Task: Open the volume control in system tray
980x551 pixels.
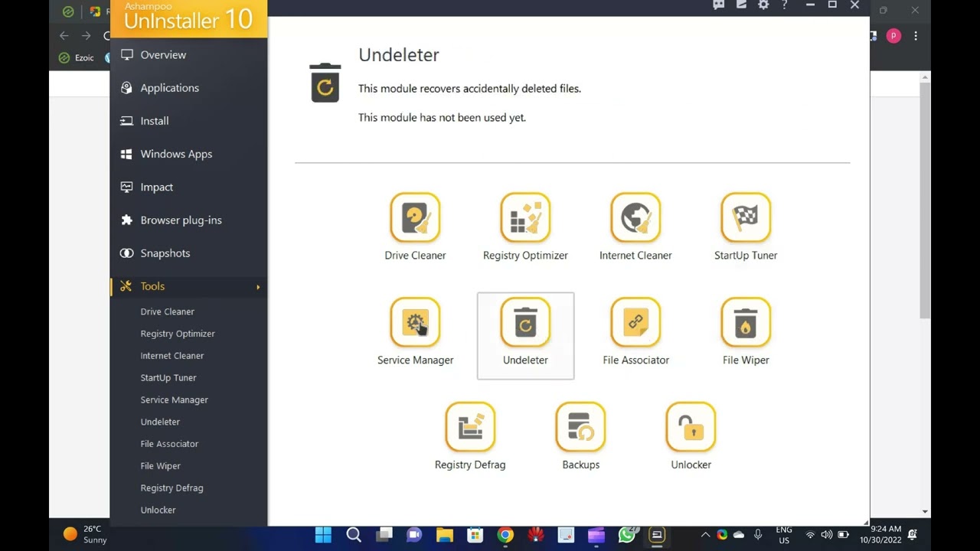Action: pyautogui.click(x=827, y=535)
